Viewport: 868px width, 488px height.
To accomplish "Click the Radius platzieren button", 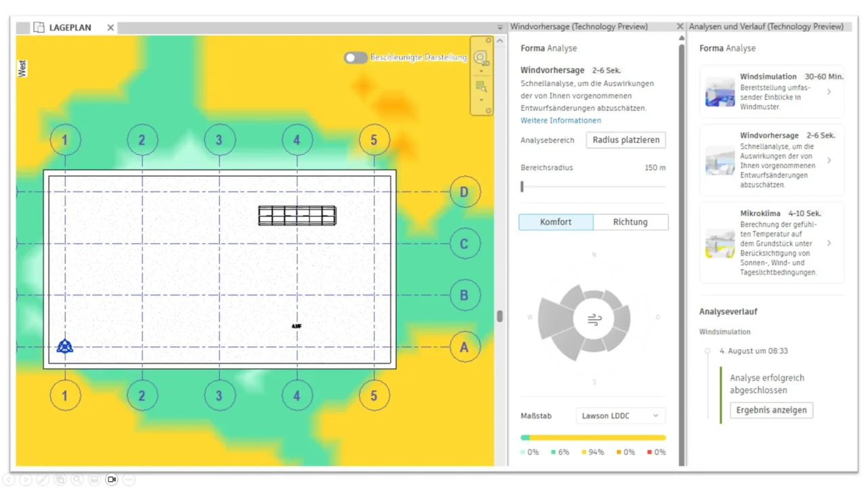I will pyautogui.click(x=626, y=140).
